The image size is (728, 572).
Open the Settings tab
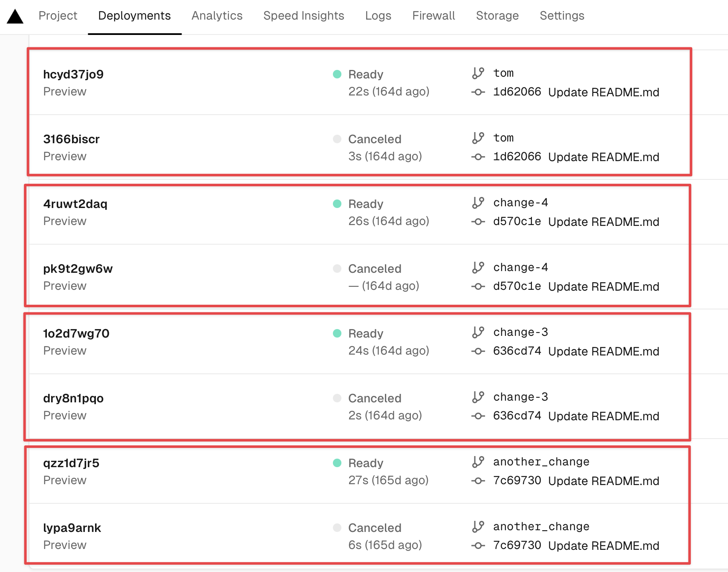click(x=562, y=16)
